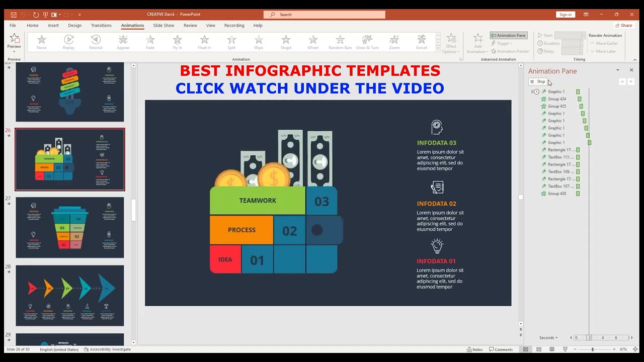Apply the Float In animation effect

pyautogui.click(x=204, y=42)
